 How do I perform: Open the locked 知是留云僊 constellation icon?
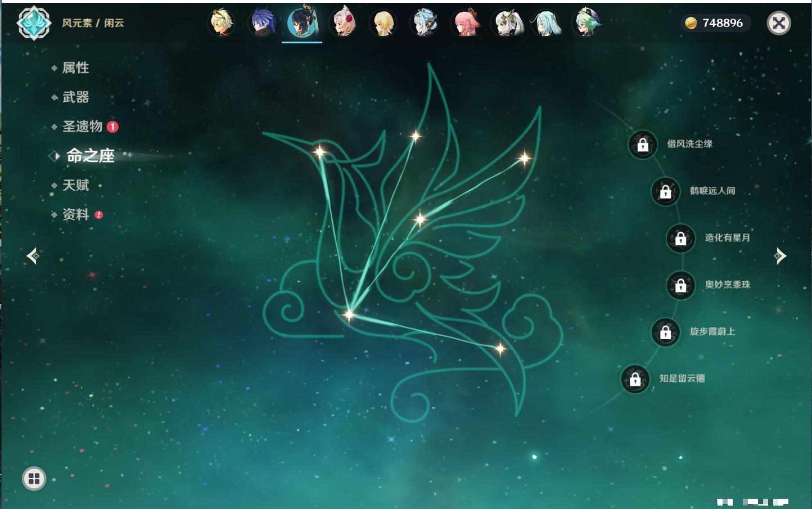[635, 379]
